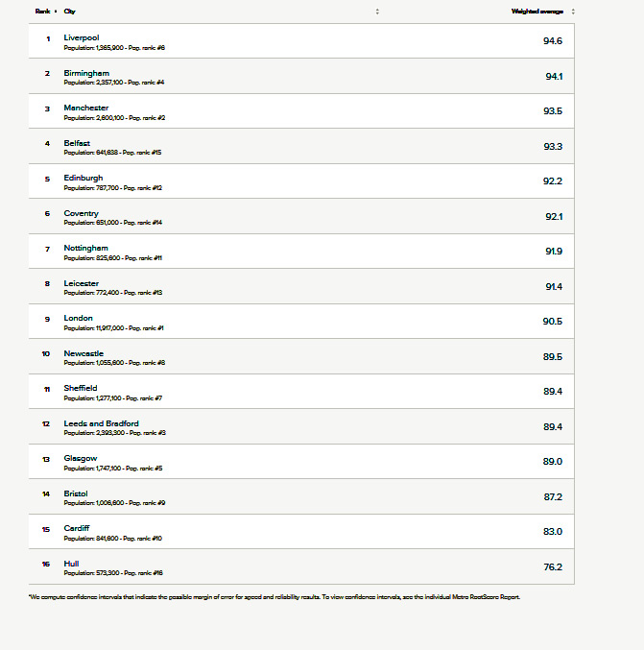Open the Coventry city link
Screen dimensions: 644x650
[81, 213]
